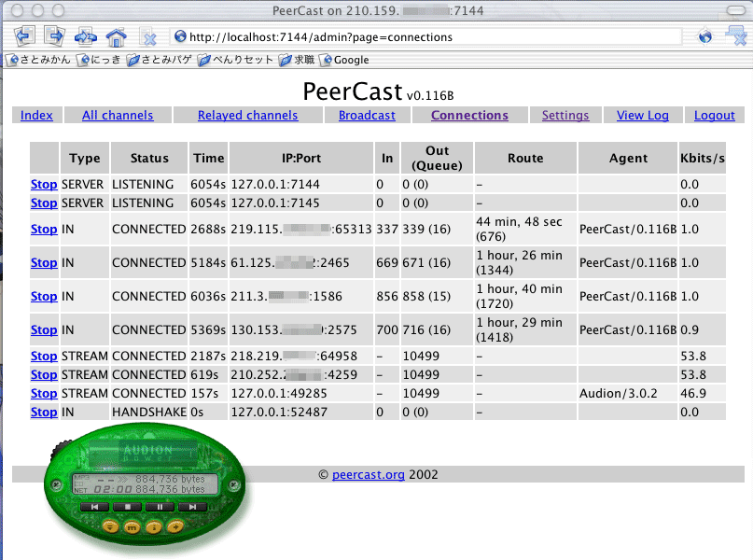Open the View Log page
The height and width of the screenshot is (560, 753).
tap(643, 115)
